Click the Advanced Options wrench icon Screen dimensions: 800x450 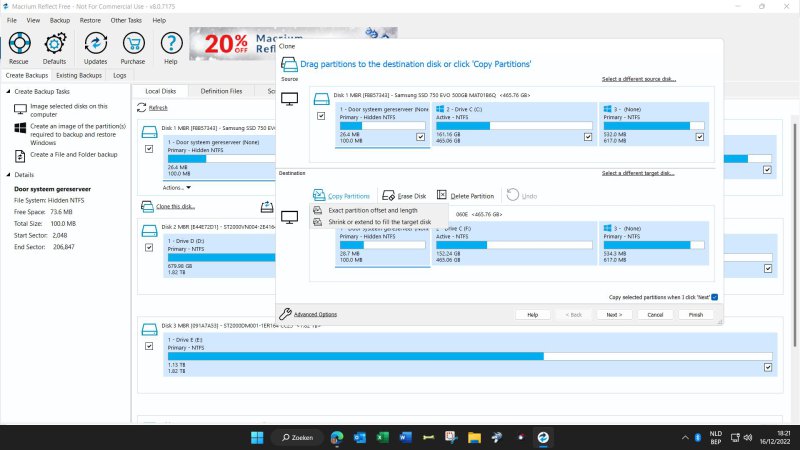[285, 314]
